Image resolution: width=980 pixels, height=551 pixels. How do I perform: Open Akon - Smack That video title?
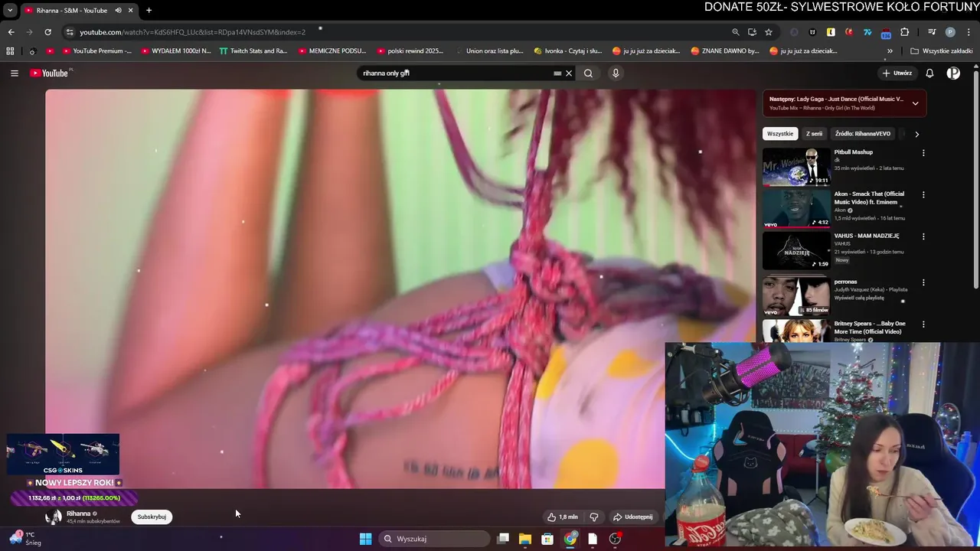pos(869,197)
